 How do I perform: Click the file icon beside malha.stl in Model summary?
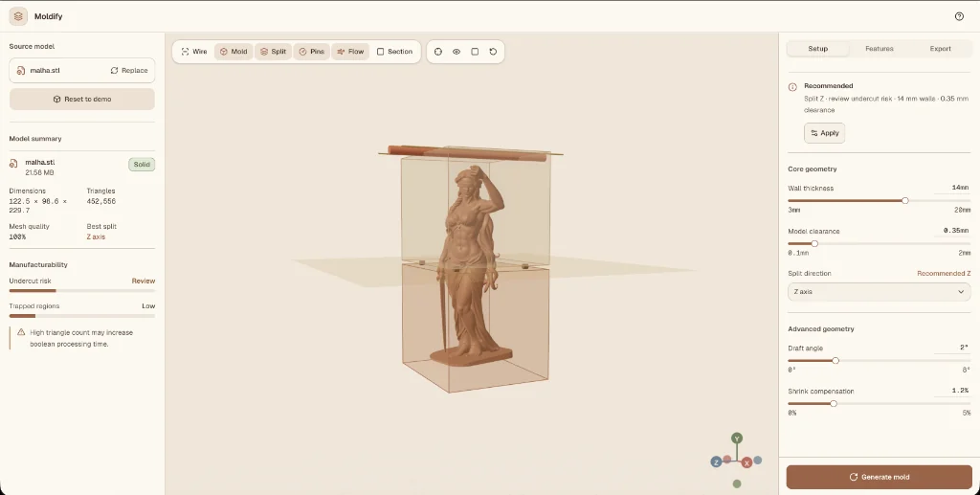point(13,164)
